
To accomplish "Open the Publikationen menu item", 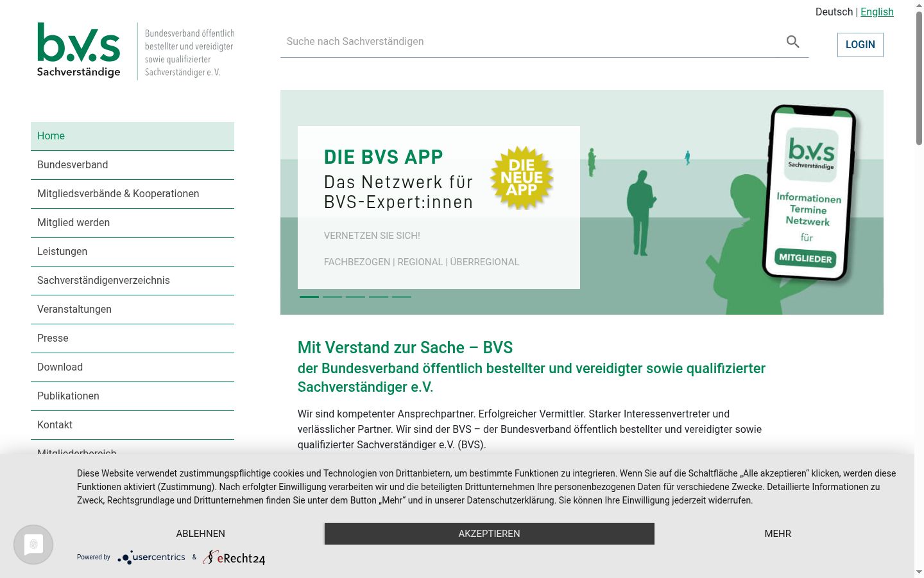I will tap(132, 396).
